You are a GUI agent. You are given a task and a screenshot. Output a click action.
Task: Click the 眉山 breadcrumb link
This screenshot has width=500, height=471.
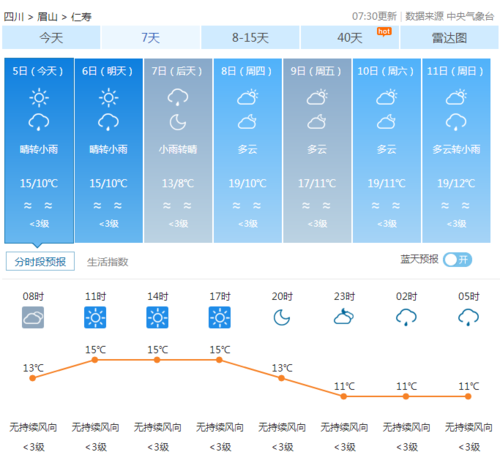(47, 17)
